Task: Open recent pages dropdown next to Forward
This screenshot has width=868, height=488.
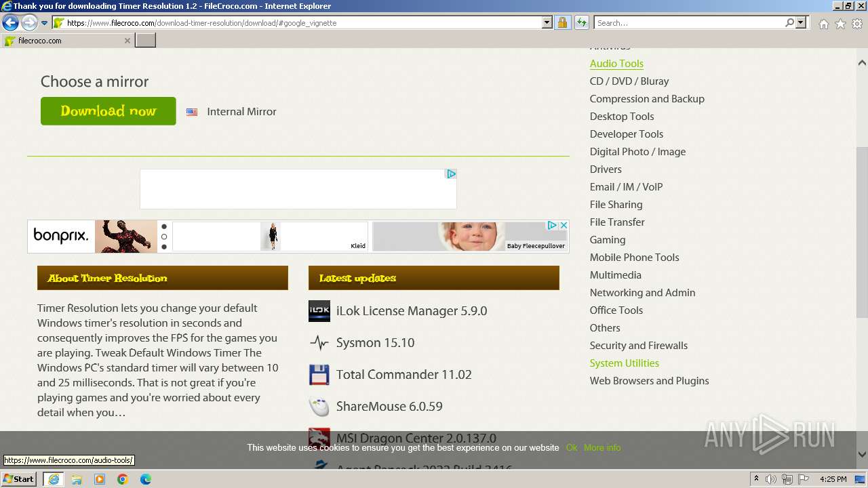Action: [44, 23]
